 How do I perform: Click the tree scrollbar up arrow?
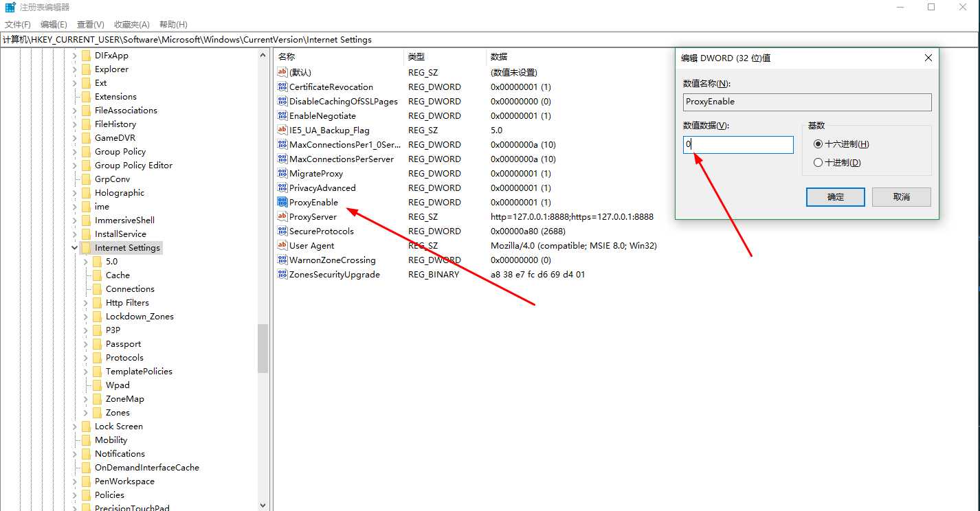tap(263, 54)
